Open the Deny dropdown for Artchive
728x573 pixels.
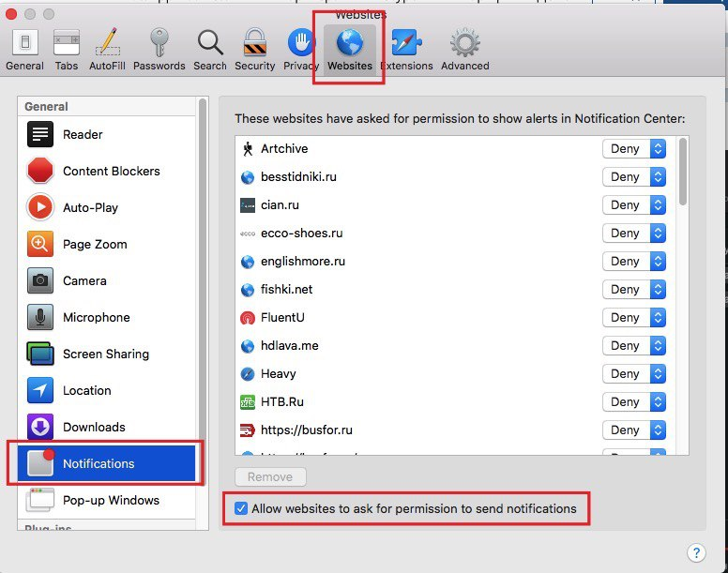pyautogui.click(x=634, y=149)
